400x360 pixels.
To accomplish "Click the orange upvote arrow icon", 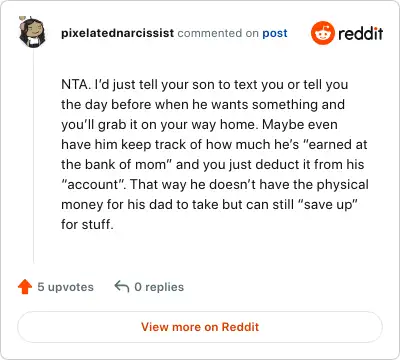I will click(x=25, y=287).
